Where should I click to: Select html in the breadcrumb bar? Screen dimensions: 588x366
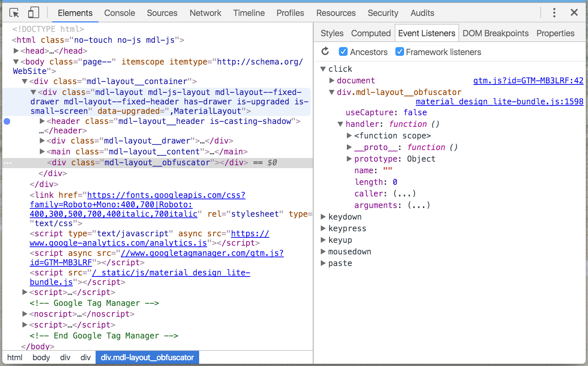(15, 358)
